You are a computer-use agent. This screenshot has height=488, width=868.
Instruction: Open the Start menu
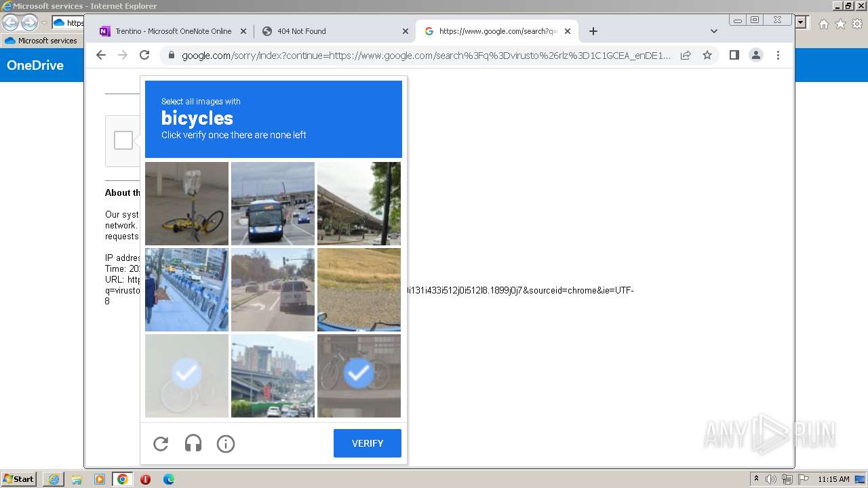(x=19, y=479)
